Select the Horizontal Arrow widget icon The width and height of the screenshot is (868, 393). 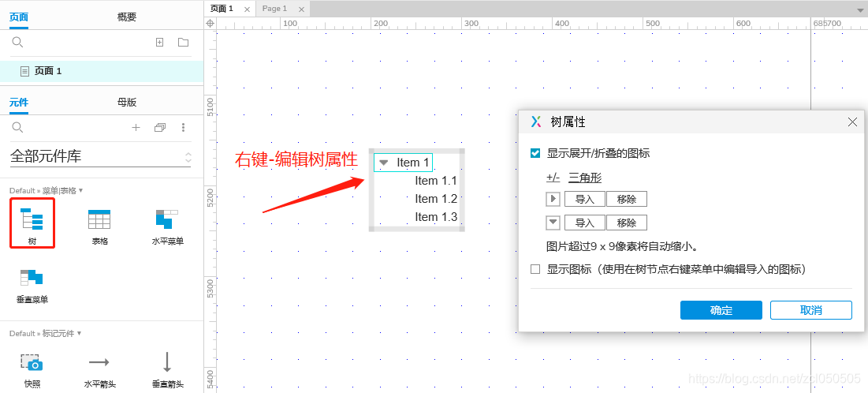click(x=99, y=362)
